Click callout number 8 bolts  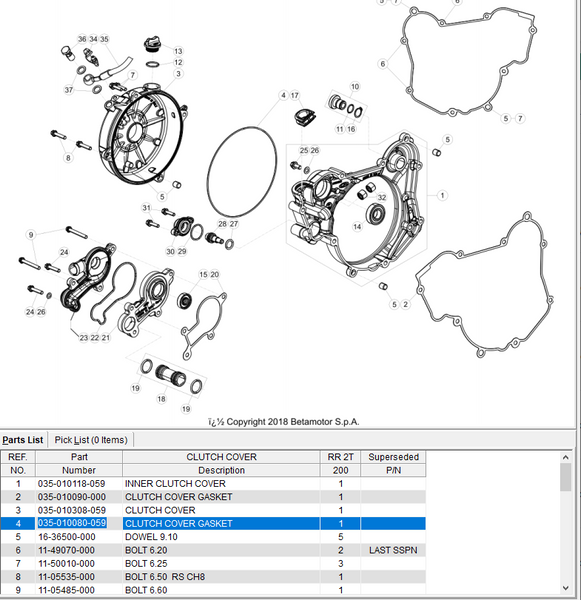pyautogui.click(x=68, y=158)
